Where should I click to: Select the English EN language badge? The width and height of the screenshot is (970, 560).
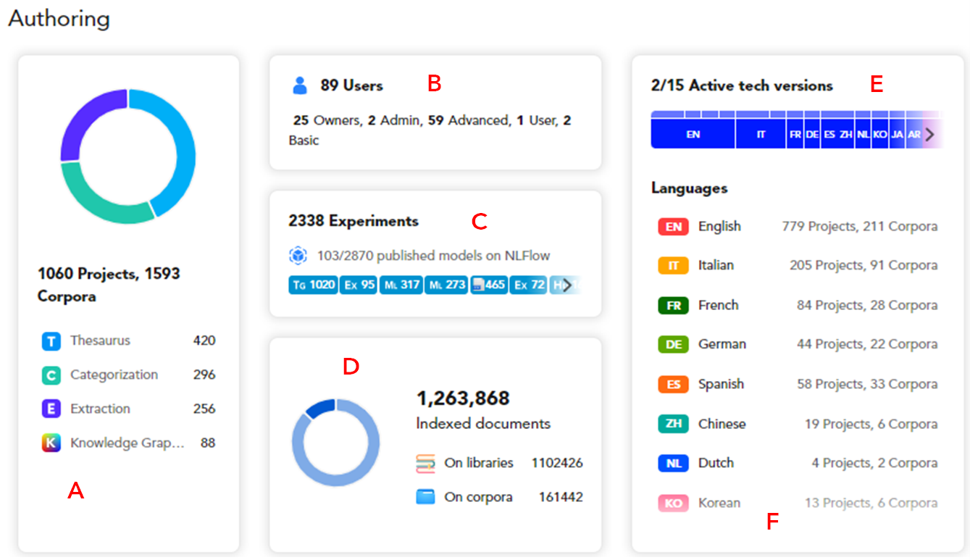tap(673, 227)
